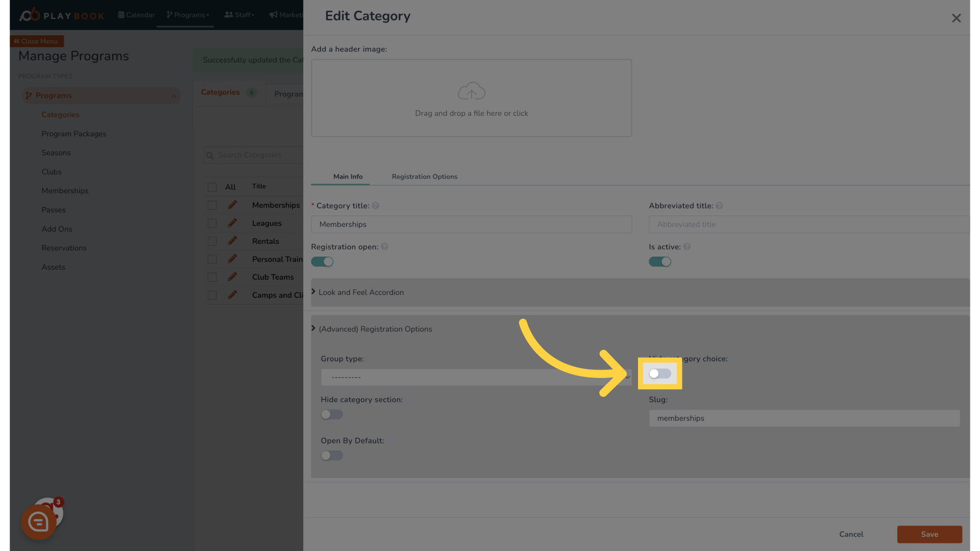Image resolution: width=980 pixels, height=551 pixels.
Task: Check the Rentals row checkbox
Action: tap(212, 241)
